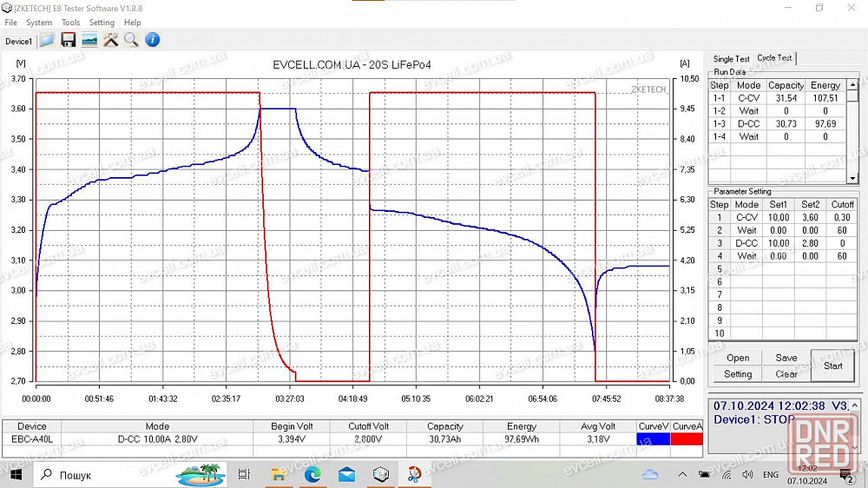Click the cube app icon on taskbar
868x488 pixels.
381,475
